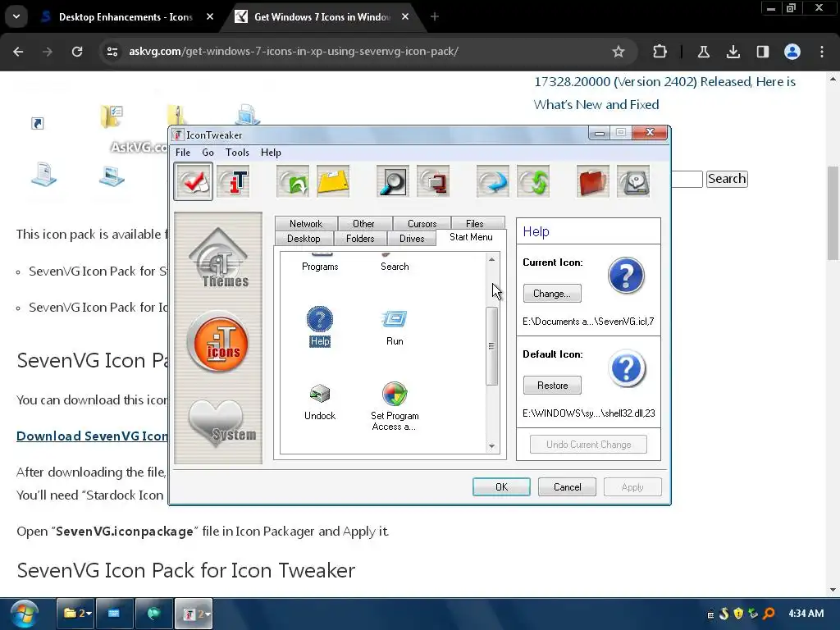Open the browser downloads icon
This screenshot has height=630, width=840.
[733, 52]
